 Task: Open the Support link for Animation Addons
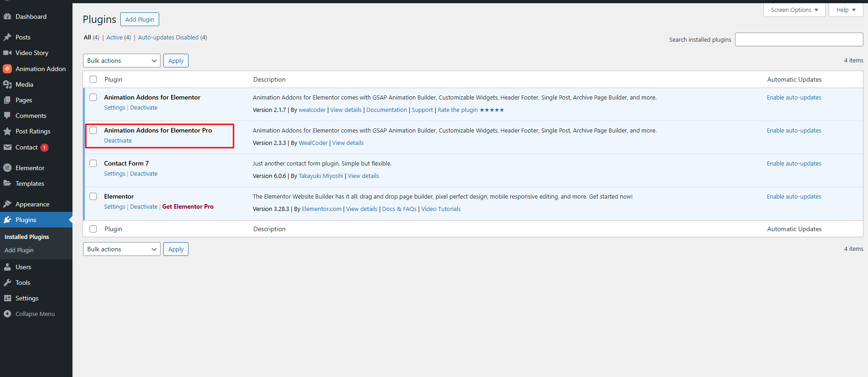[x=422, y=110]
